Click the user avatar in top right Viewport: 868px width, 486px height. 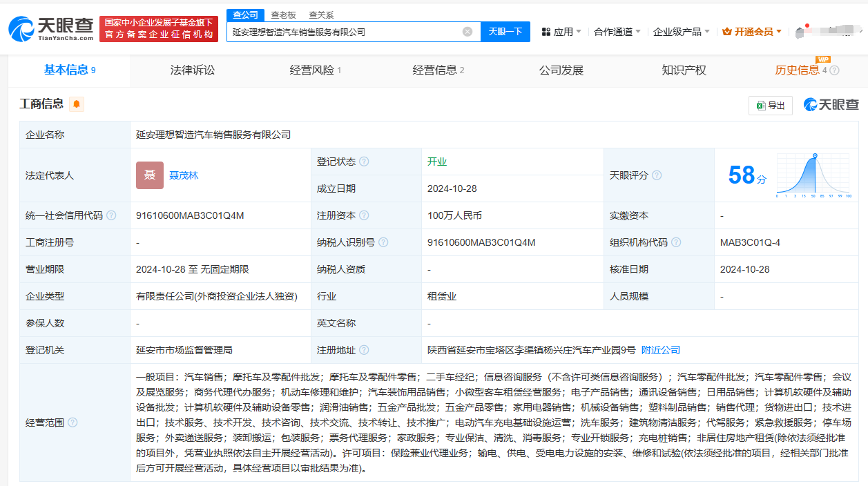pyautogui.click(x=800, y=32)
